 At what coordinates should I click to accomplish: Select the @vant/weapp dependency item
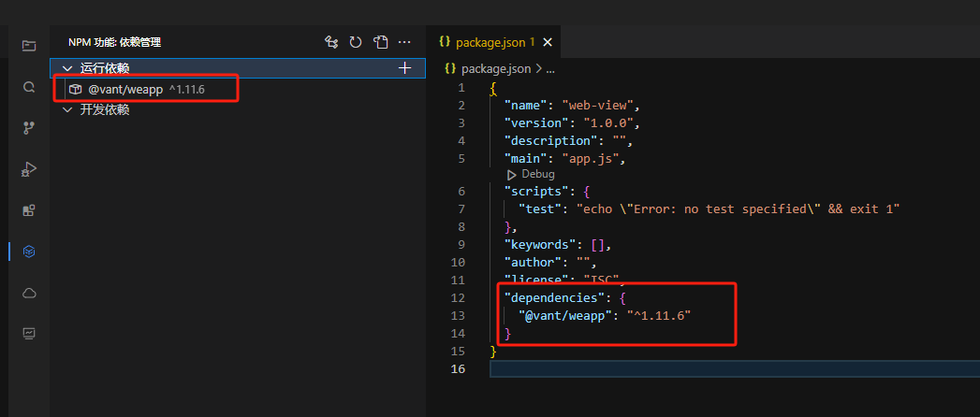(125, 89)
